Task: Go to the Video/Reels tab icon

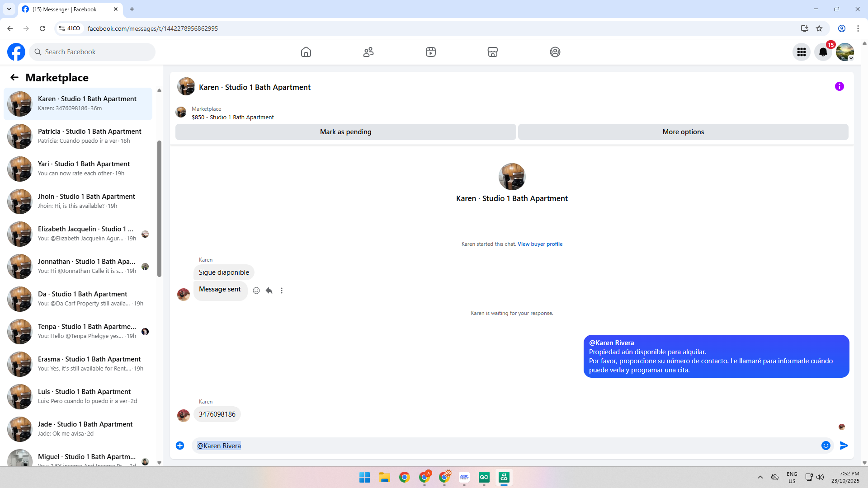Action: pyautogui.click(x=431, y=52)
